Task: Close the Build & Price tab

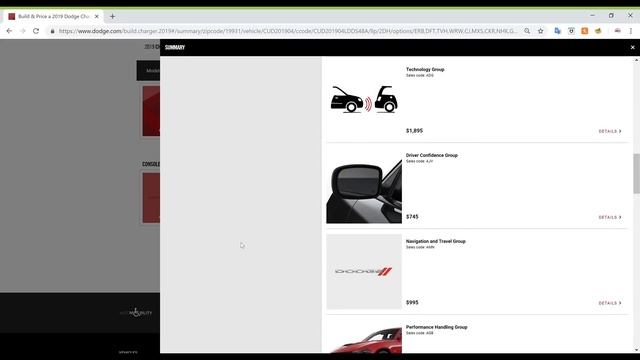Action: tap(97, 16)
